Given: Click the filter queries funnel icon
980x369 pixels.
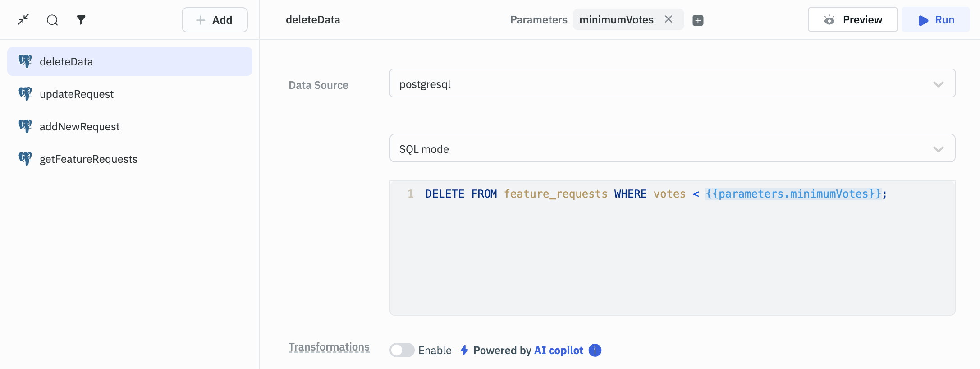Looking at the screenshot, I should [81, 20].
